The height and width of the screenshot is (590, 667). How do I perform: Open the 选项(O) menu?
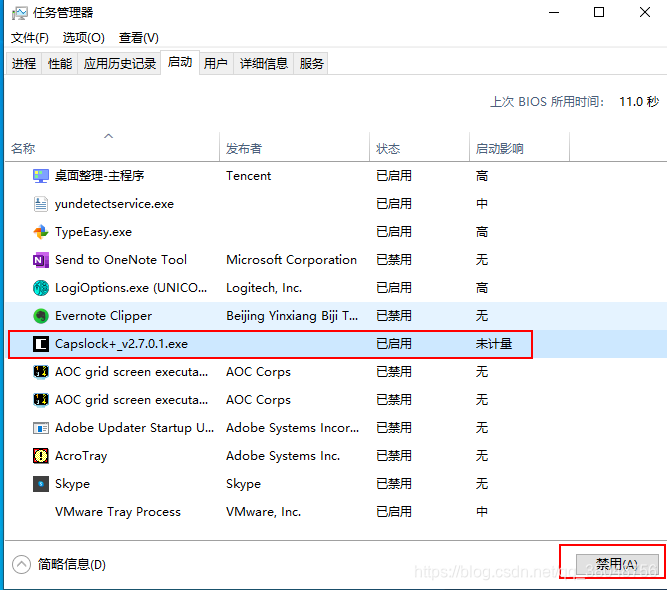point(83,38)
